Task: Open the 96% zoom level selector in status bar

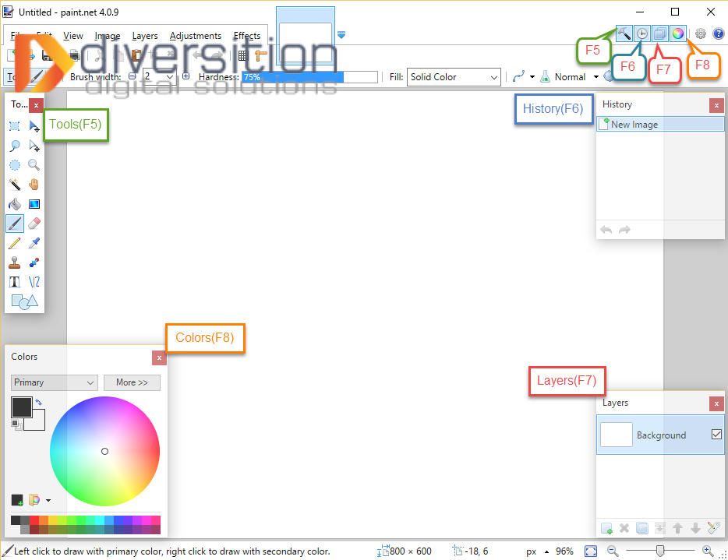Action: pos(564,551)
